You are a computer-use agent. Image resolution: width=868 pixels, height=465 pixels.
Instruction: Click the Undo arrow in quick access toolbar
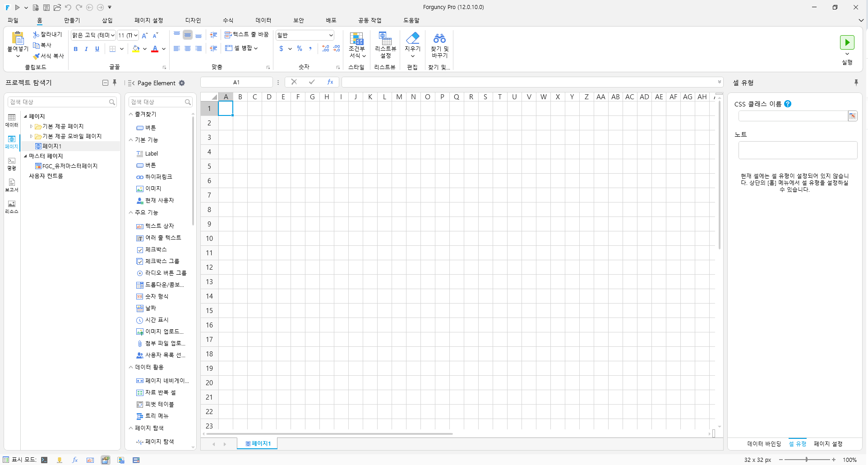pyautogui.click(x=68, y=7)
